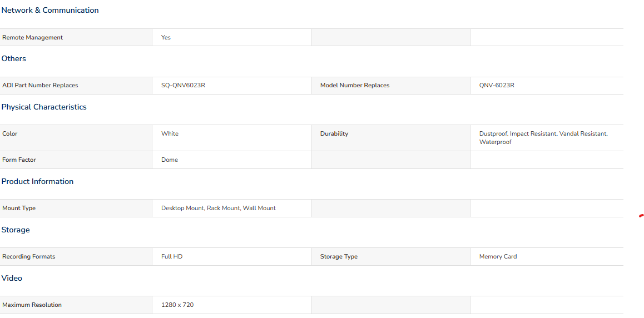This screenshot has width=644, height=318.
Task: Click the Remote Management label cell
Action: click(x=32, y=37)
